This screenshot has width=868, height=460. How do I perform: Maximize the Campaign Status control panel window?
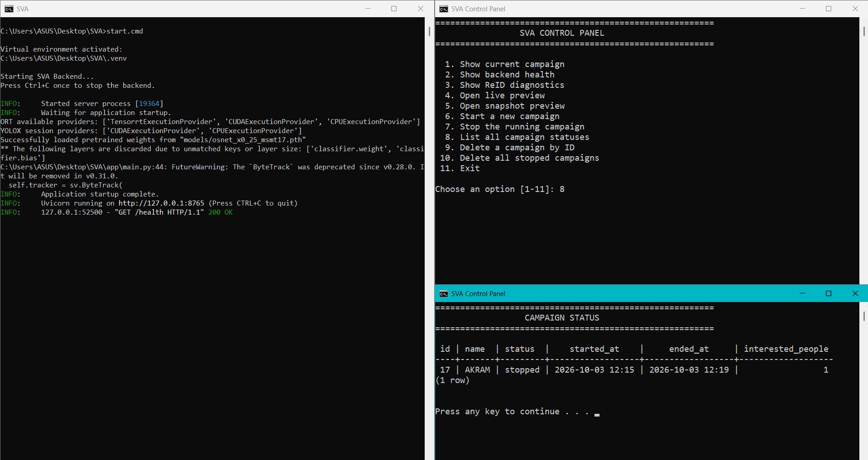829,293
